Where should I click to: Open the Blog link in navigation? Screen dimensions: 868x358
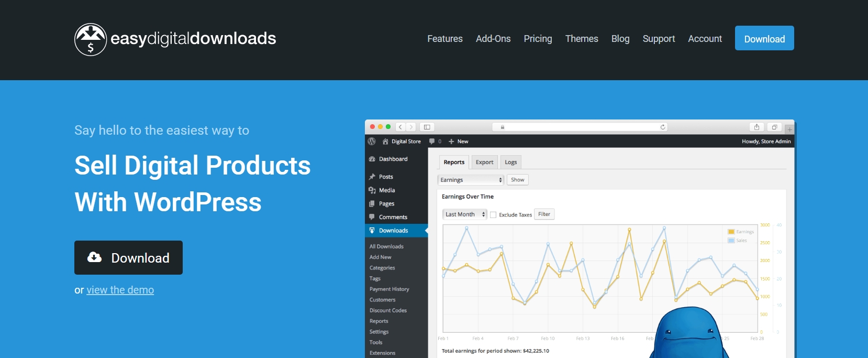pyautogui.click(x=620, y=39)
